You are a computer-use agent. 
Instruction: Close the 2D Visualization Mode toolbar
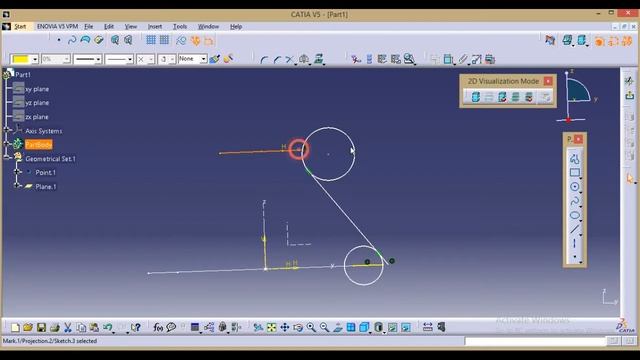548,81
